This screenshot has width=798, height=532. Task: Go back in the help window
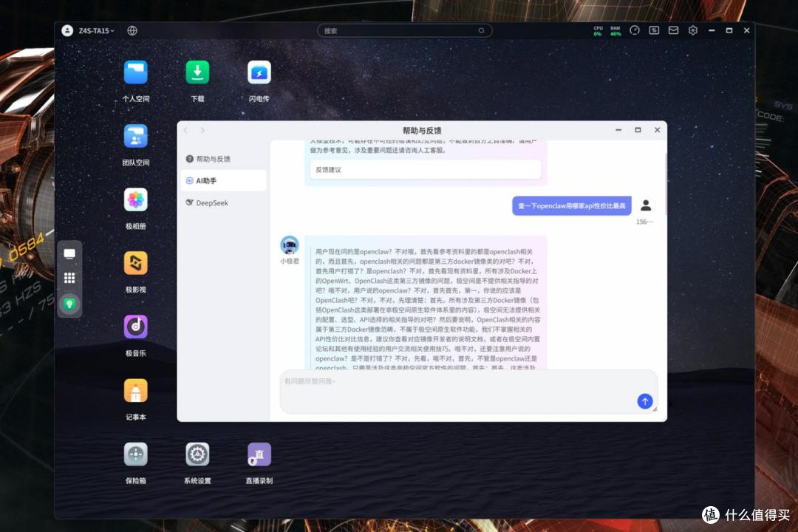[185, 130]
